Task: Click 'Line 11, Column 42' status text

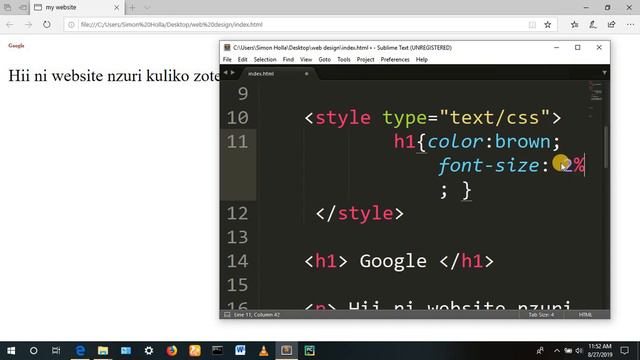Action: click(x=257, y=315)
